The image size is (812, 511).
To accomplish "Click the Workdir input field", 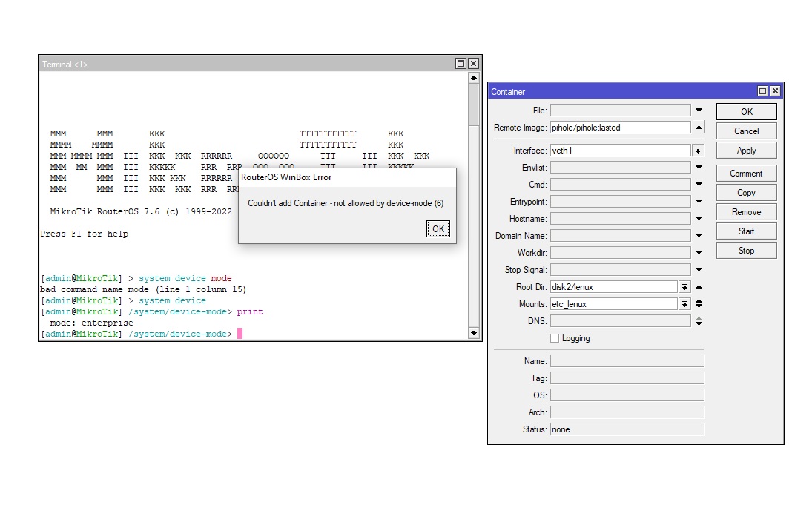I will pyautogui.click(x=621, y=253).
